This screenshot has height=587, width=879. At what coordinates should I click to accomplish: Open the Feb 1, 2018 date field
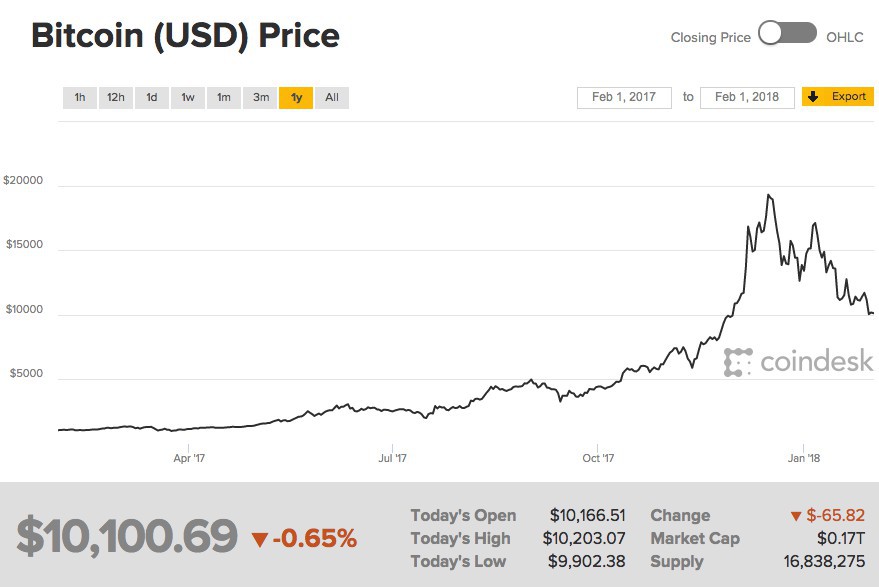pyautogui.click(x=746, y=97)
